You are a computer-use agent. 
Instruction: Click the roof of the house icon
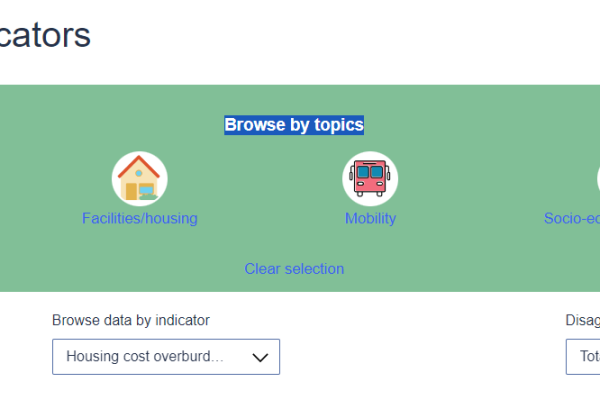tap(139, 166)
